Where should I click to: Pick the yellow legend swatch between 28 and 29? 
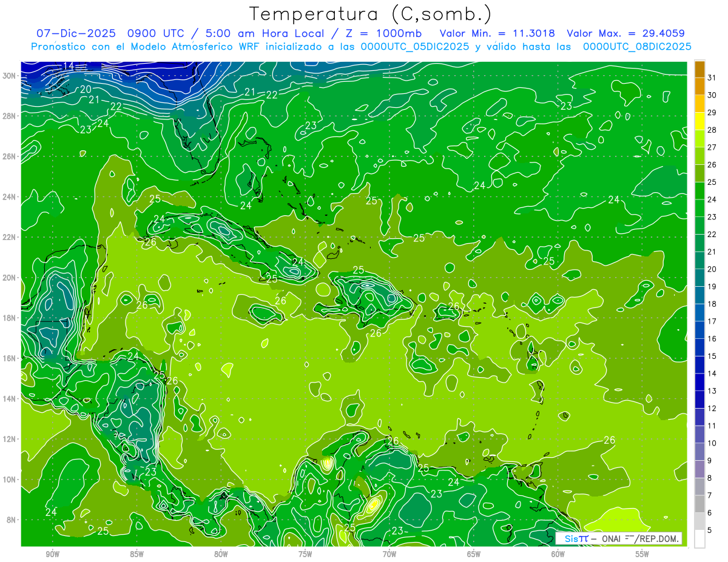point(699,121)
